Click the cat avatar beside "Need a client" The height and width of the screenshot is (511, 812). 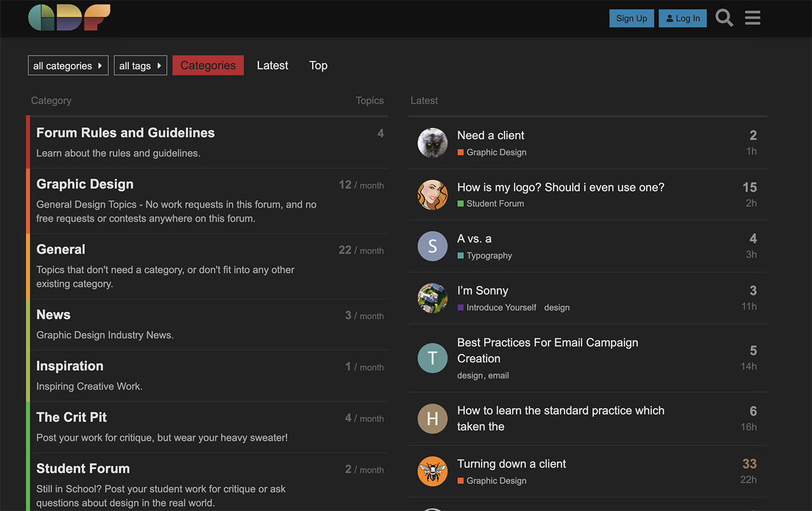point(433,143)
